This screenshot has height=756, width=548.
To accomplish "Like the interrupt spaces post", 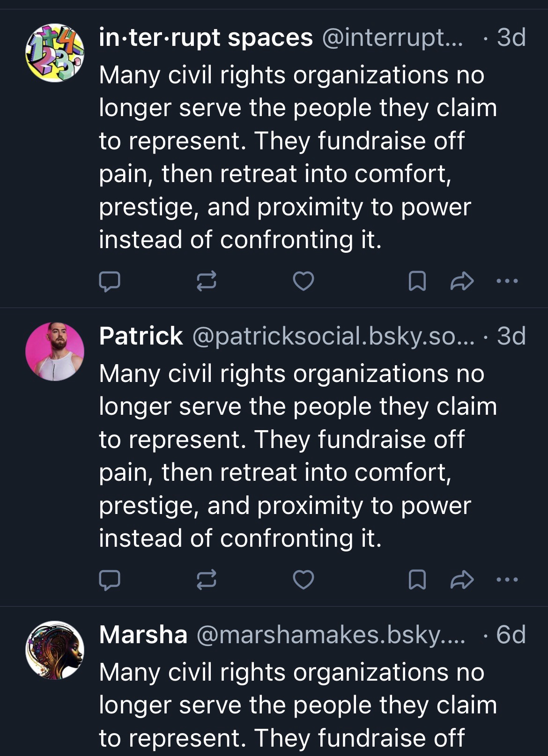I will coord(303,281).
